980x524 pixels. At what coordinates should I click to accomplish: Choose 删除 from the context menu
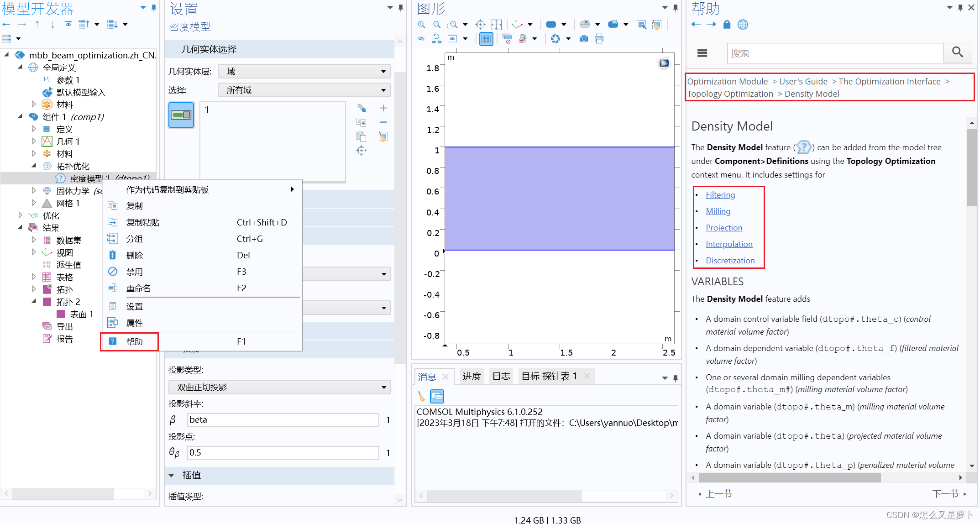[201, 256]
